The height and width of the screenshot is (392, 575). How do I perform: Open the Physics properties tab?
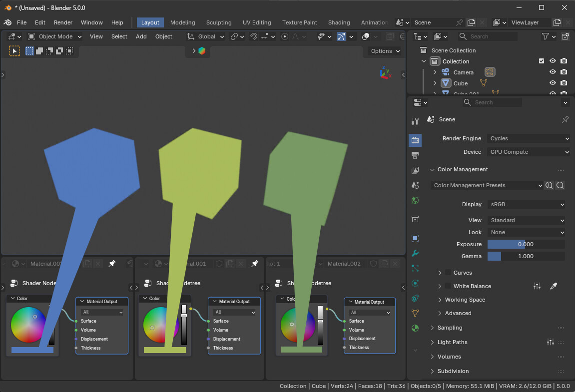click(x=415, y=283)
